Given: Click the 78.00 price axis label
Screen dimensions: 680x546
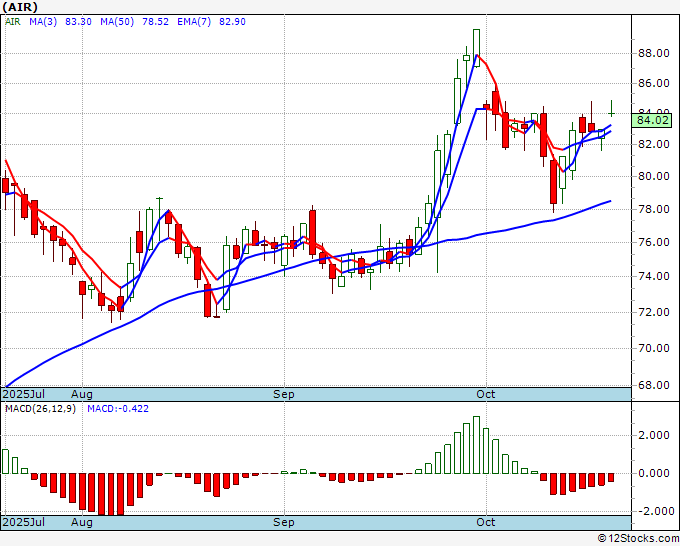Looking at the screenshot, I should point(653,209).
